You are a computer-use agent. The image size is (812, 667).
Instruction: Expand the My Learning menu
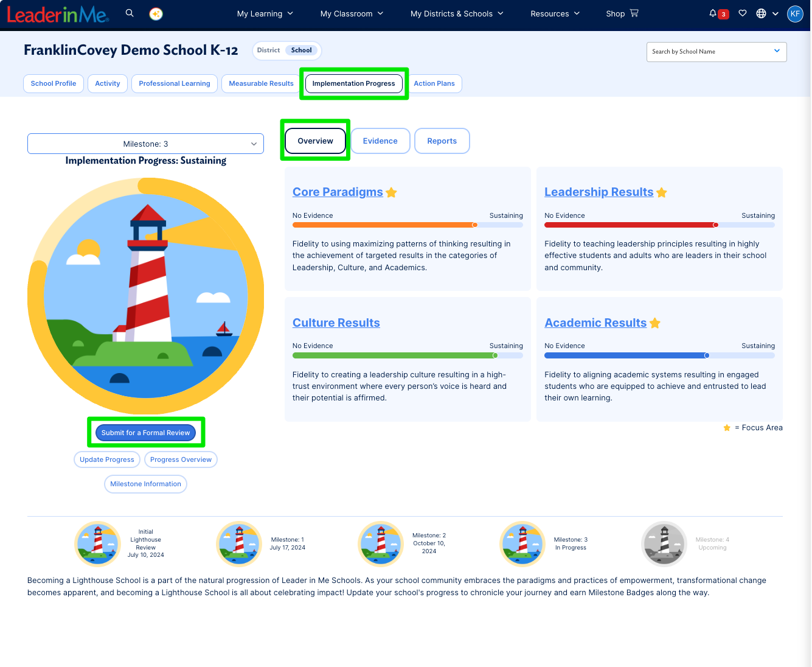tap(265, 13)
